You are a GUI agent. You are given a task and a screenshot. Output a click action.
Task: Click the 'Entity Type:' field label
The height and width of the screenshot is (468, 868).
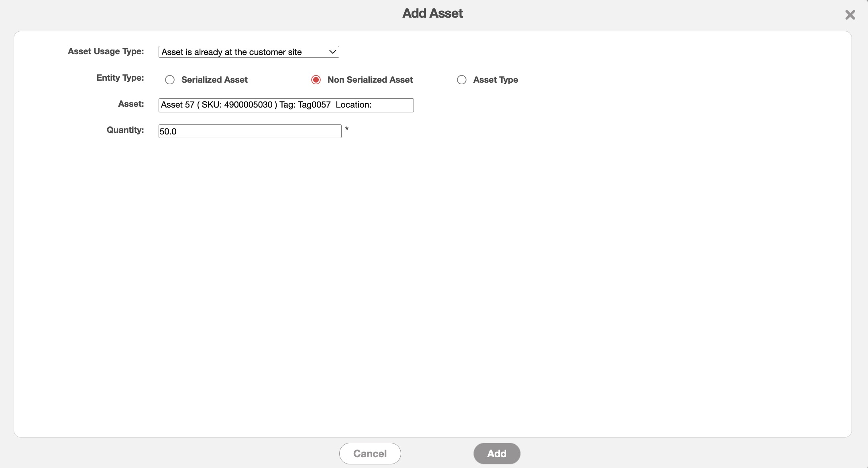click(120, 78)
